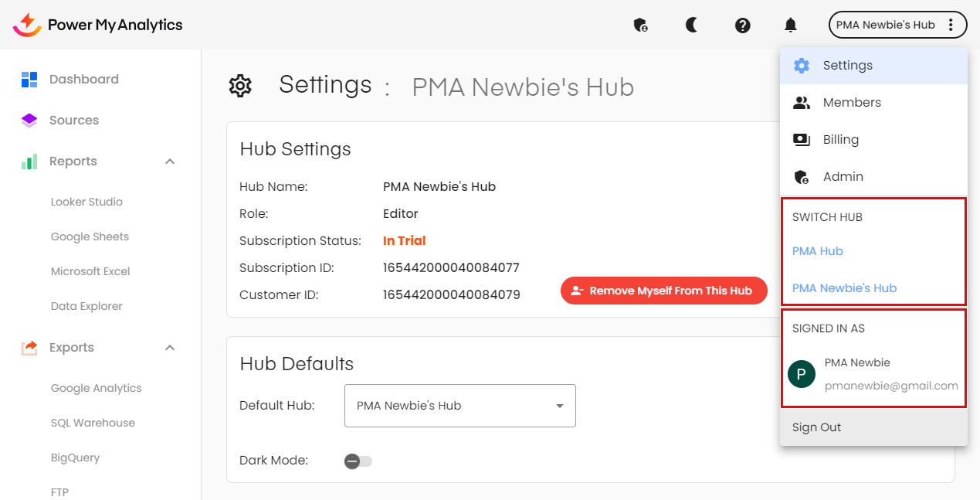Click the profile avatar with letter P

(x=802, y=375)
